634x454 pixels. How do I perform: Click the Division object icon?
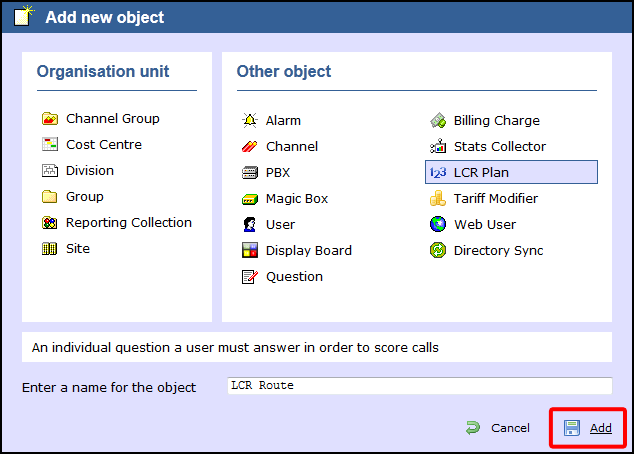(49, 171)
